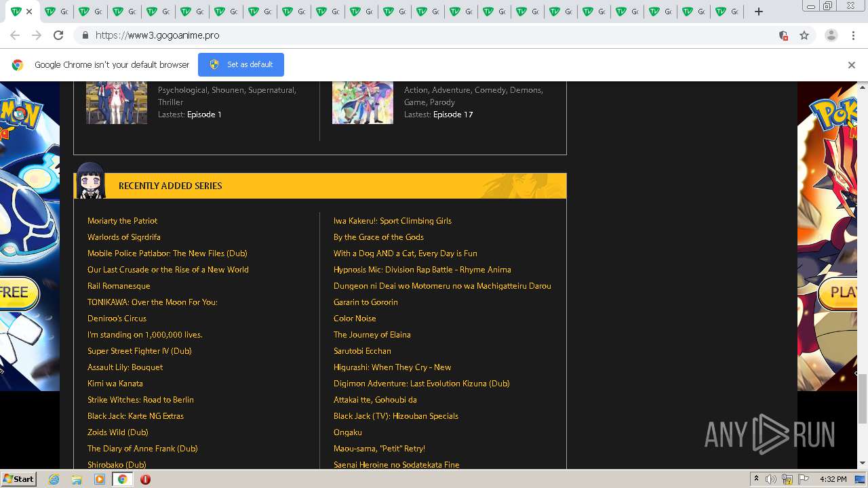Open By the Grace of the Gods link
This screenshot has width=868, height=488.
pyautogui.click(x=378, y=237)
